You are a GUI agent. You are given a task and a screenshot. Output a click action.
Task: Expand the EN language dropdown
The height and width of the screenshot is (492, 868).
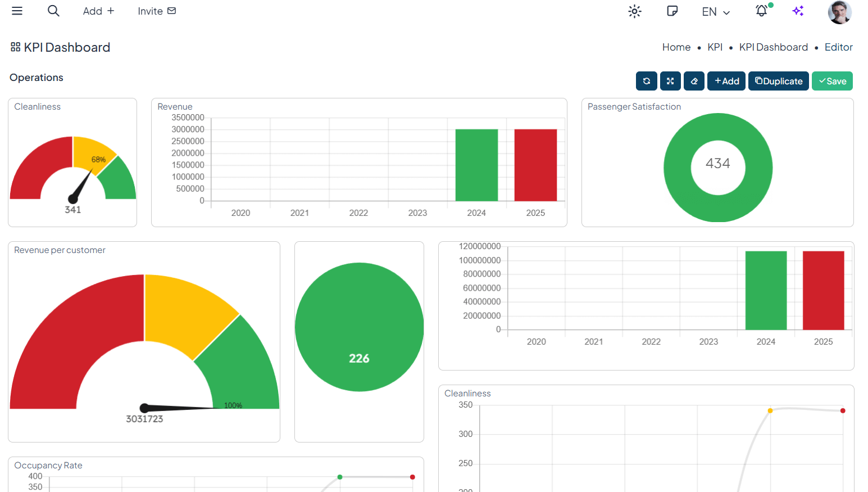[716, 12]
